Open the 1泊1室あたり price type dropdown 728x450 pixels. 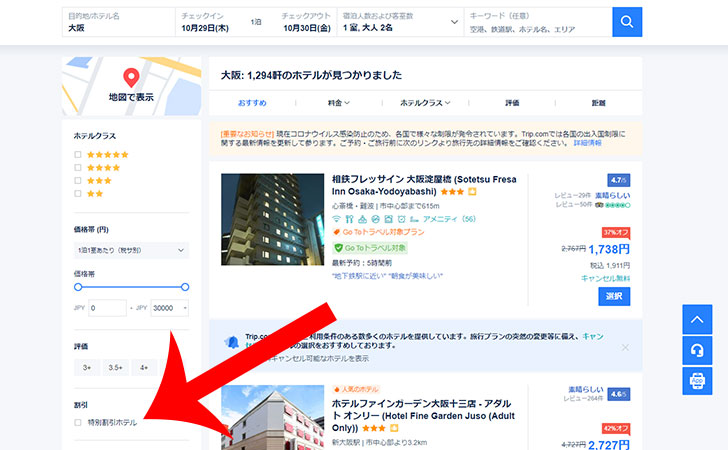(131, 250)
